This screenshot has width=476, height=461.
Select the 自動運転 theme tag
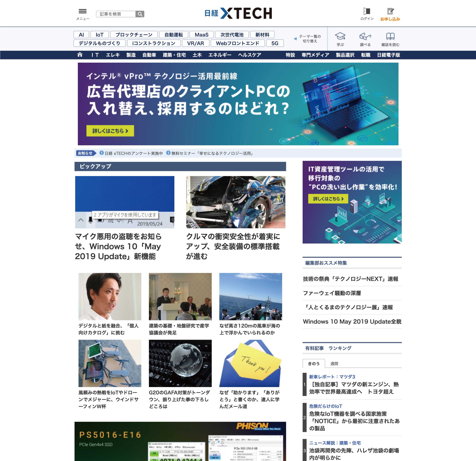174,35
